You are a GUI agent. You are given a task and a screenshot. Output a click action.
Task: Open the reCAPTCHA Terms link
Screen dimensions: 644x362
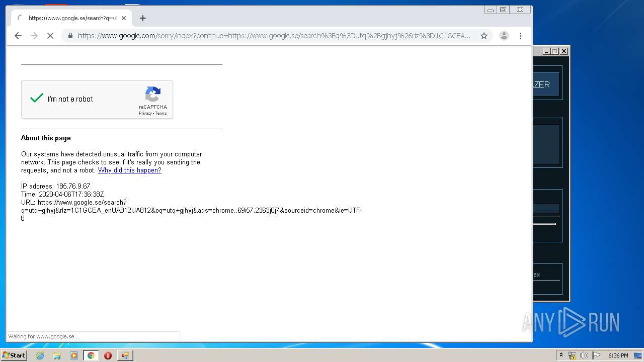[x=161, y=113]
